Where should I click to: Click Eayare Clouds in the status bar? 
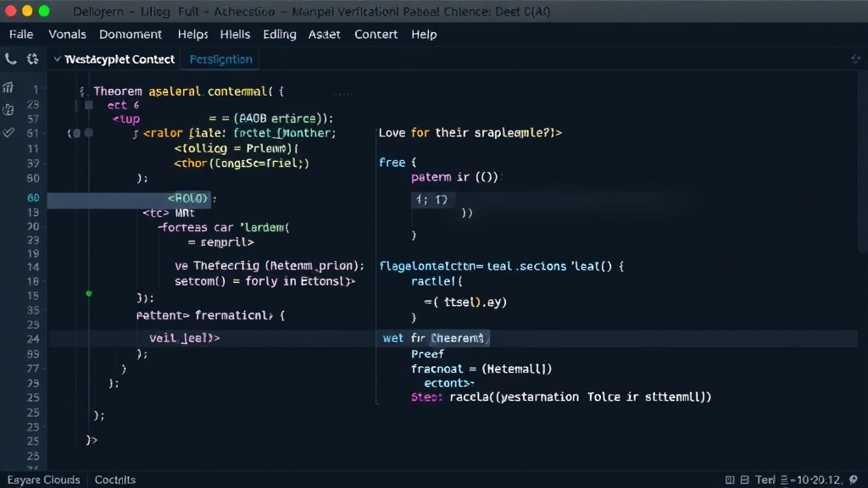point(43,480)
